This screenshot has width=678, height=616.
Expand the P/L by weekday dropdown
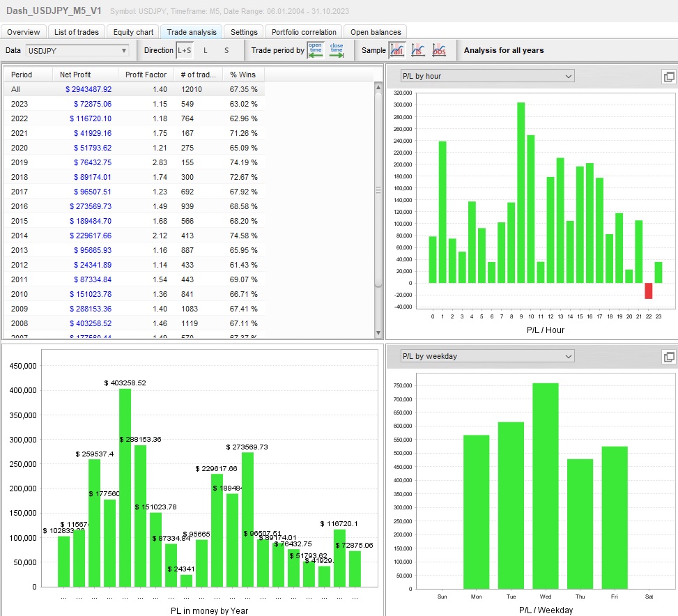[487, 356]
